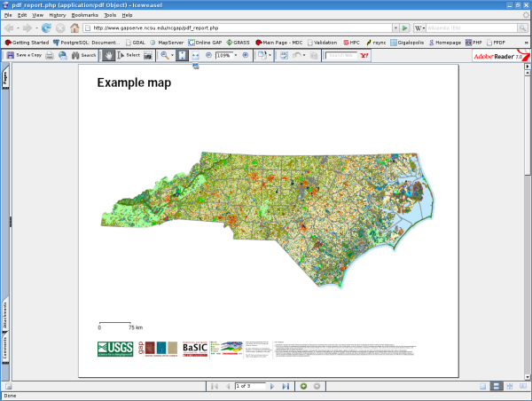Image resolution: width=532 pixels, height=401 pixels.
Task: Open the Tools menu
Action: pos(110,15)
